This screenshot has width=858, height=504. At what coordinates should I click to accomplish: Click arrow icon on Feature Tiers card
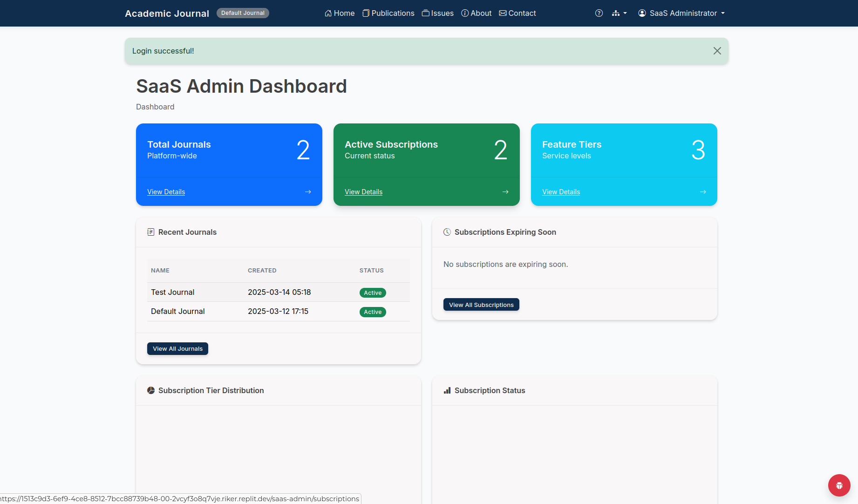703,192
